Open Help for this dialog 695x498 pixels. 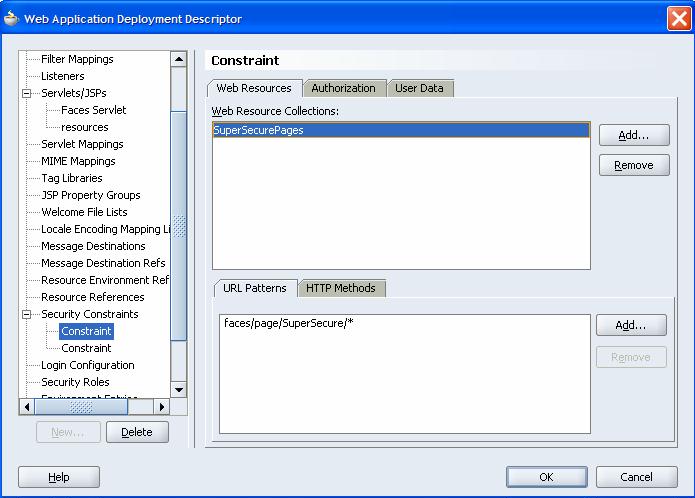pos(59,477)
